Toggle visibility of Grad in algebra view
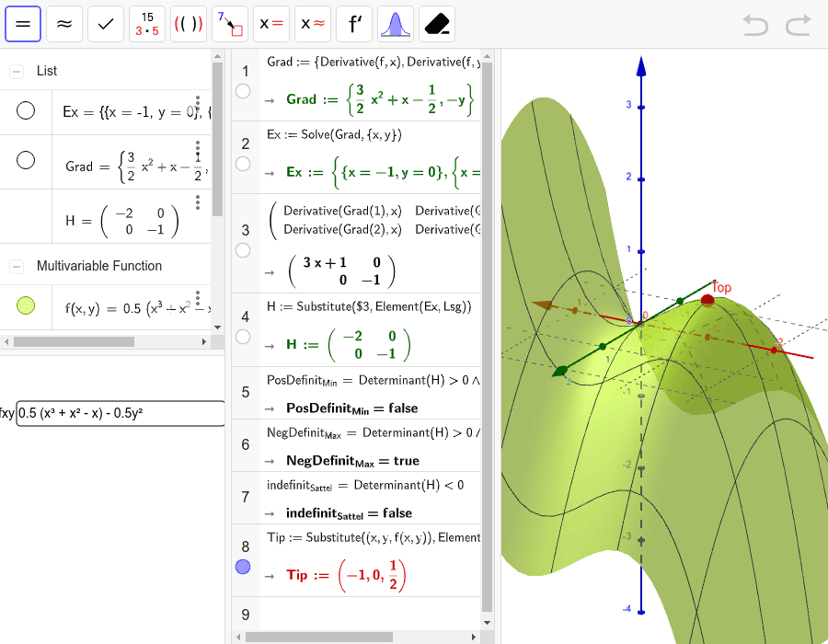This screenshot has height=644, width=828. [26, 160]
